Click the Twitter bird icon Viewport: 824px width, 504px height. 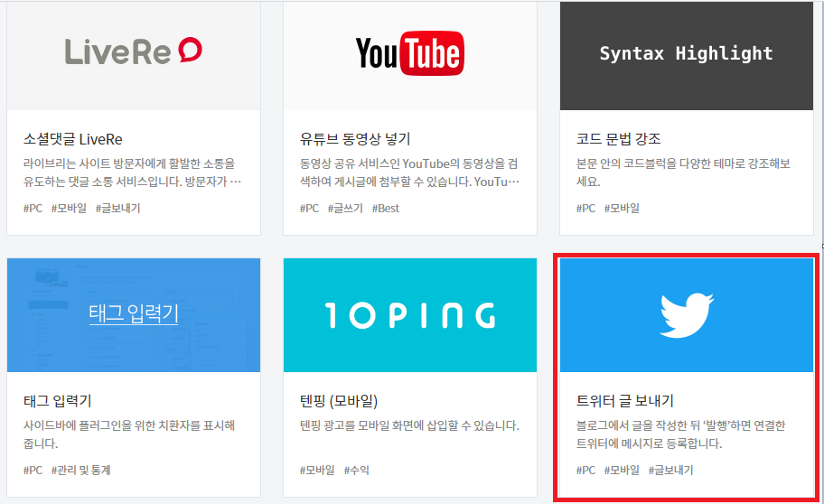[687, 315]
